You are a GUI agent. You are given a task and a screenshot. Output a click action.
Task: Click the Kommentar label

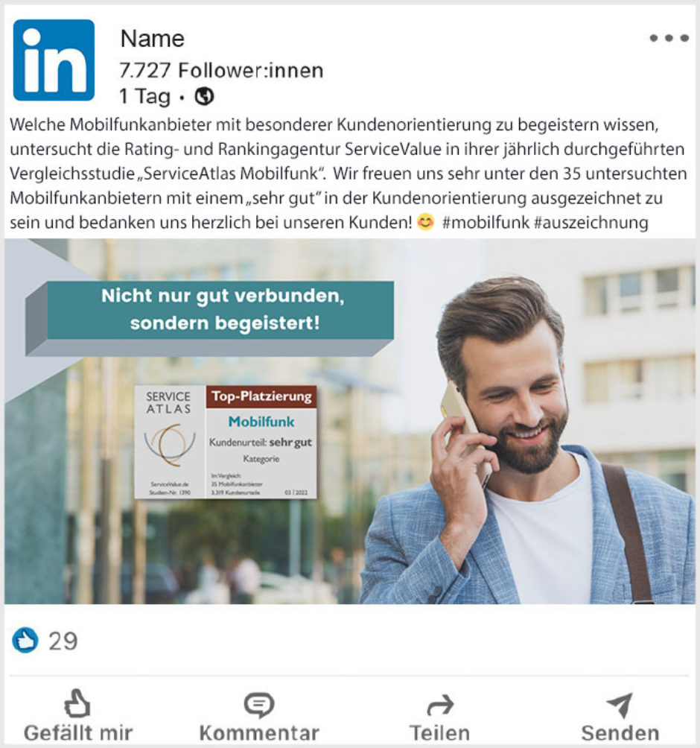259,733
